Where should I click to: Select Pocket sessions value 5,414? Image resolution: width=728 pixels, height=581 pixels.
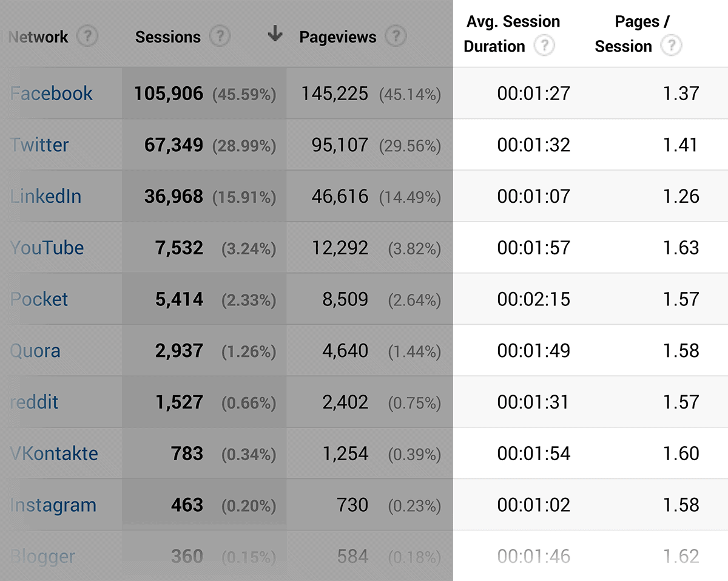[x=179, y=299]
